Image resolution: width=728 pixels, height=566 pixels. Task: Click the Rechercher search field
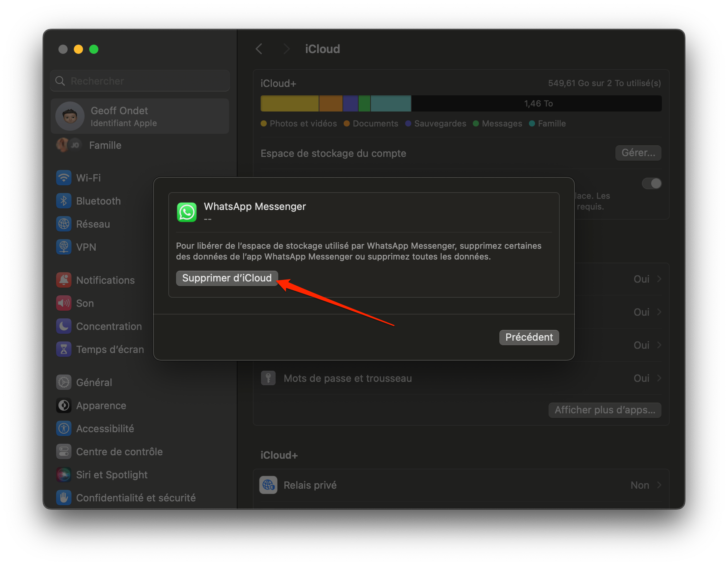140,81
